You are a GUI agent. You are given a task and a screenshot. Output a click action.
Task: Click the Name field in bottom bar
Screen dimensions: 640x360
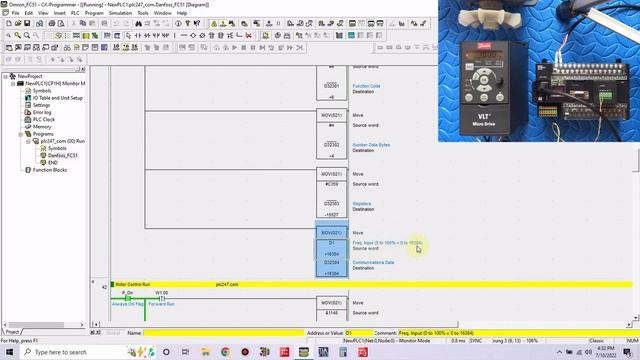click(224, 333)
